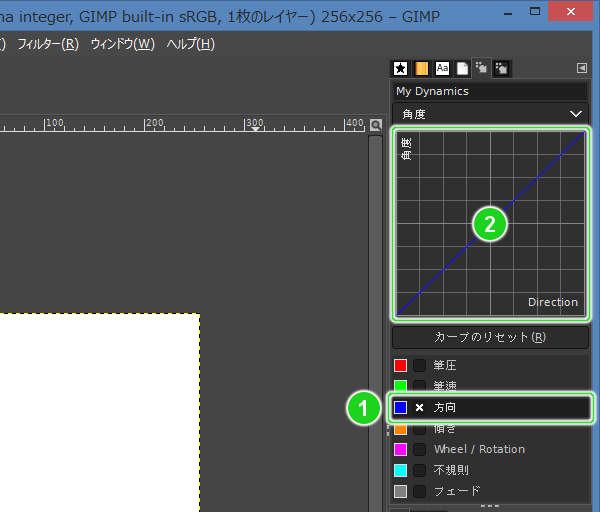The width and height of the screenshot is (600, 512).
Task: Enable the Wheel / Rotation checkbox
Action: tap(420, 449)
